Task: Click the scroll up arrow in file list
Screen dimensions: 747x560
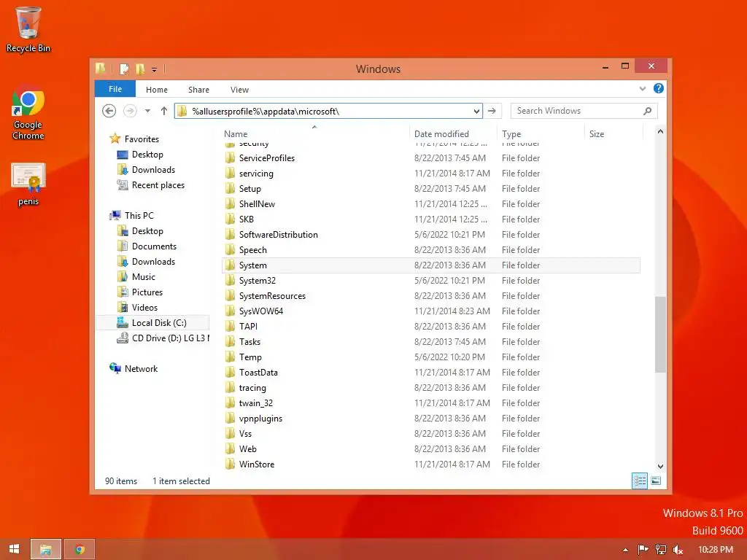Action: (x=659, y=132)
